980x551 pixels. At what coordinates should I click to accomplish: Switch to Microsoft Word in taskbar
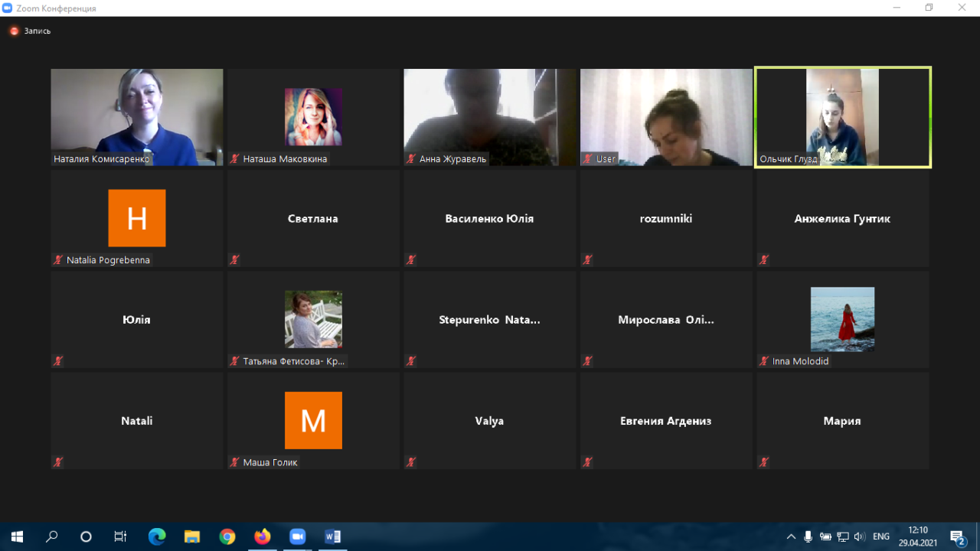pyautogui.click(x=332, y=536)
